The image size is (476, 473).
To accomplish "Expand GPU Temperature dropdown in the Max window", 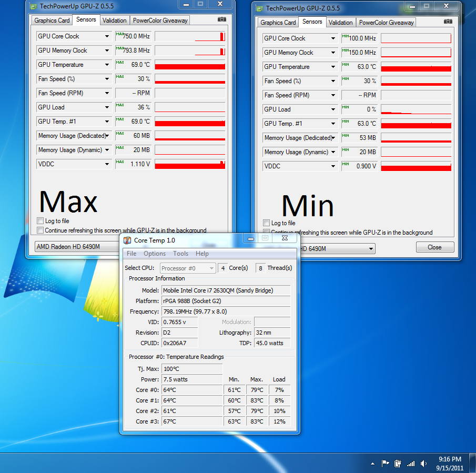I will pos(107,65).
